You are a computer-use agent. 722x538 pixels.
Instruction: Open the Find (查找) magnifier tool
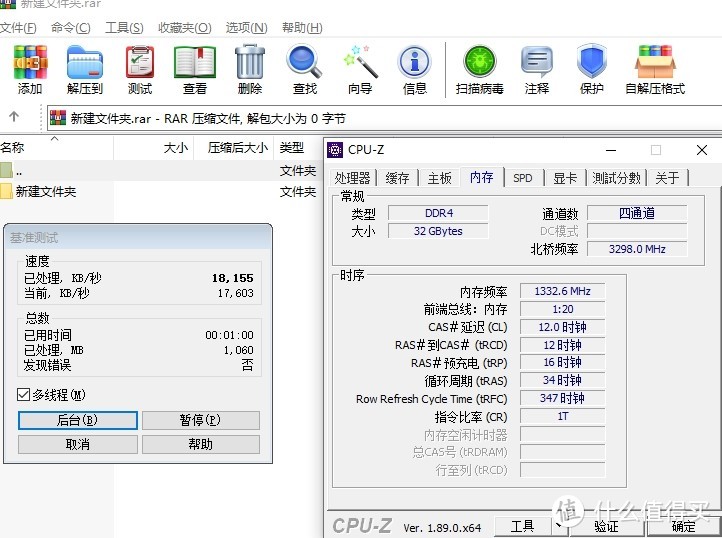click(x=305, y=70)
